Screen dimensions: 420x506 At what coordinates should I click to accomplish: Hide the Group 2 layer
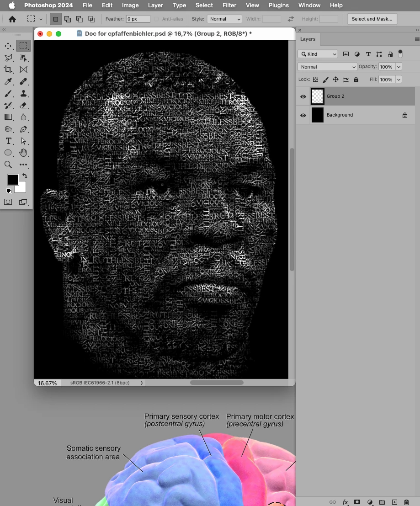[303, 96]
